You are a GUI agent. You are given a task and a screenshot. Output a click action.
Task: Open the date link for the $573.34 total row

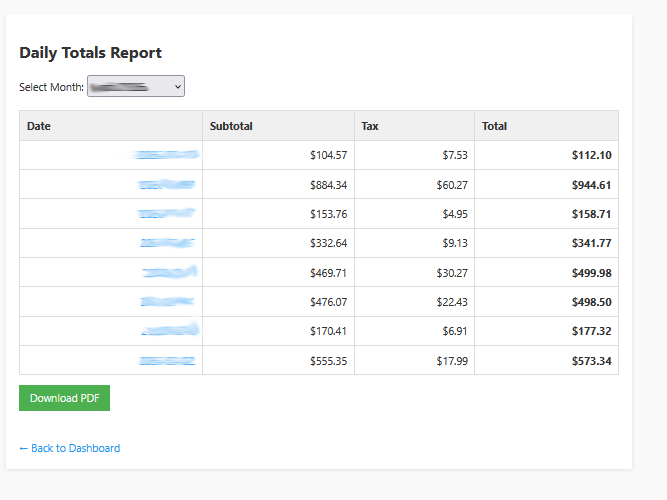[x=167, y=360]
